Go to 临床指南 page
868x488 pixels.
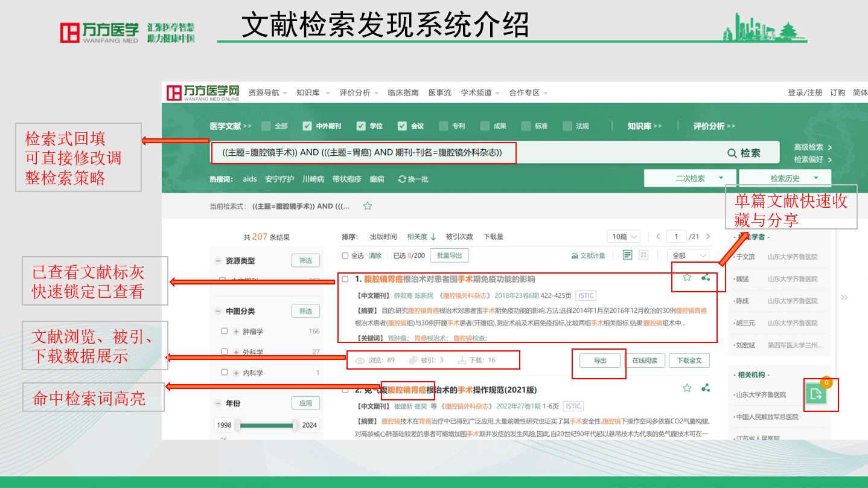click(x=403, y=93)
